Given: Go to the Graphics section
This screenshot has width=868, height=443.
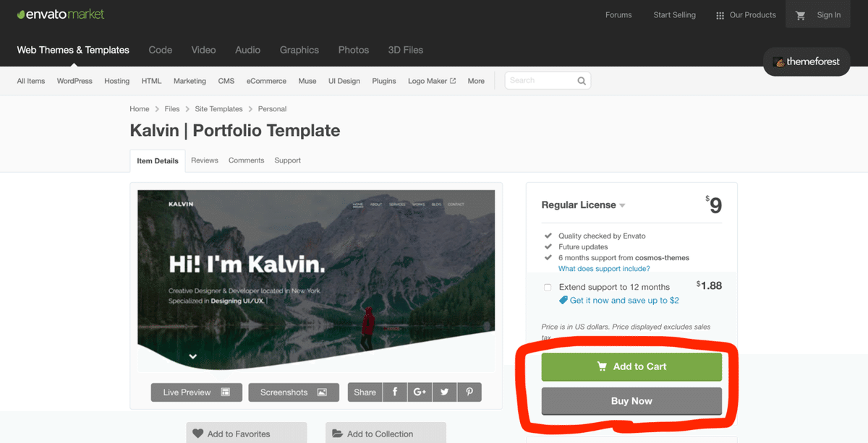Looking at the screenshot, I should pyautogui.click(x=299, y=50).
